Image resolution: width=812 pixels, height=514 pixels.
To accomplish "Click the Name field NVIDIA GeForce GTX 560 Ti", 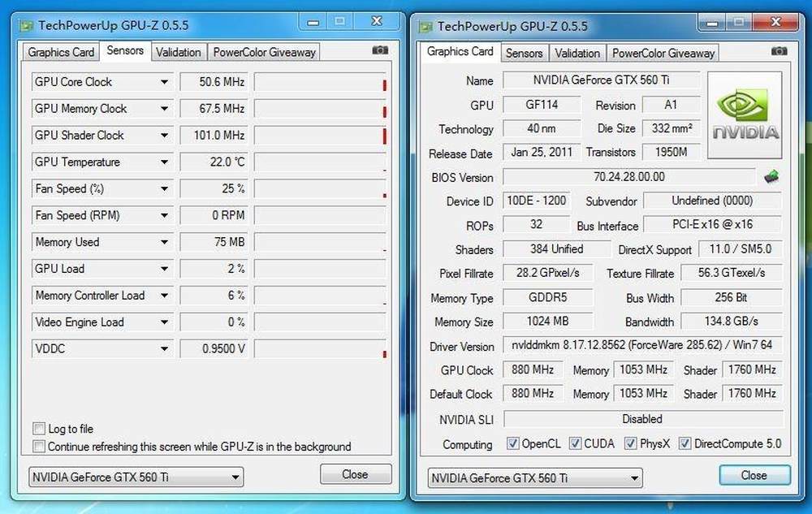I will pos(601,80).
